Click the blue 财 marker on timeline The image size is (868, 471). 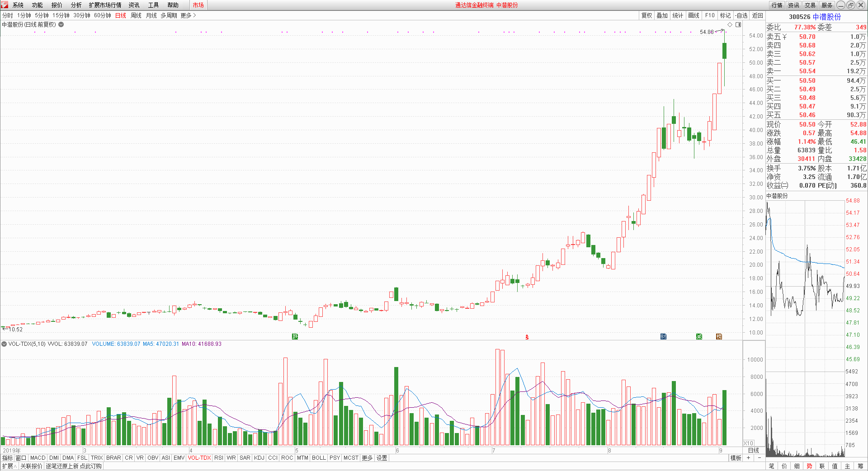[663, 336]
